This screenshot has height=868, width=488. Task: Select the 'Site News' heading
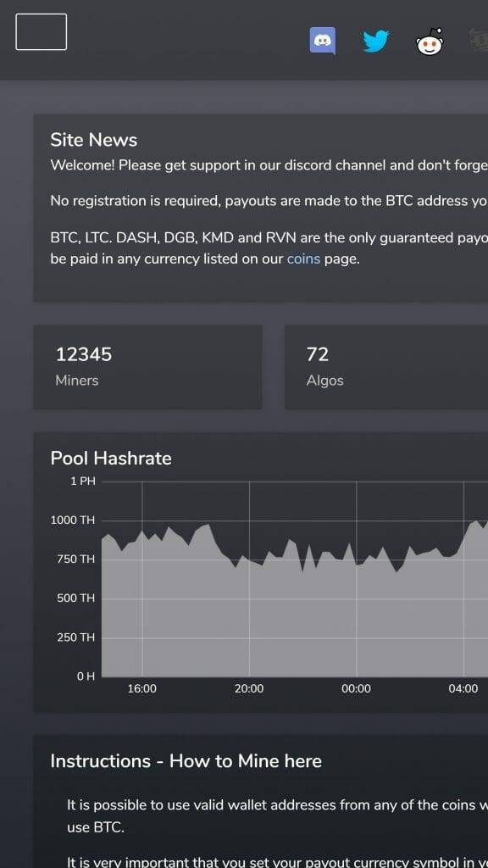click(93, 140)
